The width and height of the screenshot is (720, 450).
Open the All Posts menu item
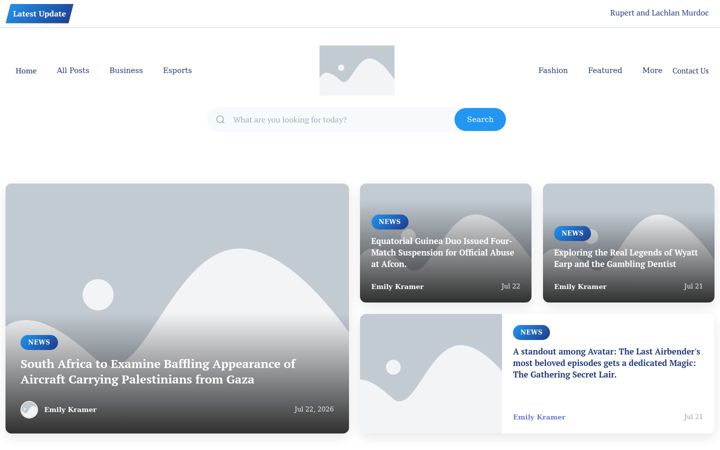tap(73, 70)
